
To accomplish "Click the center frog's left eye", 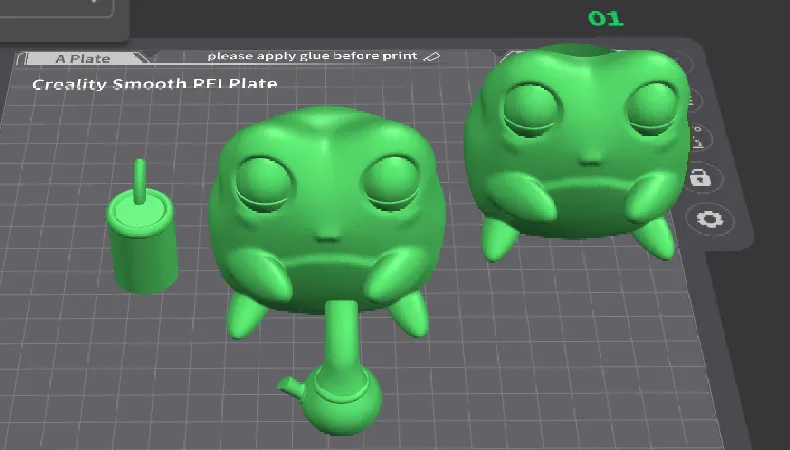I will (263, 181).
